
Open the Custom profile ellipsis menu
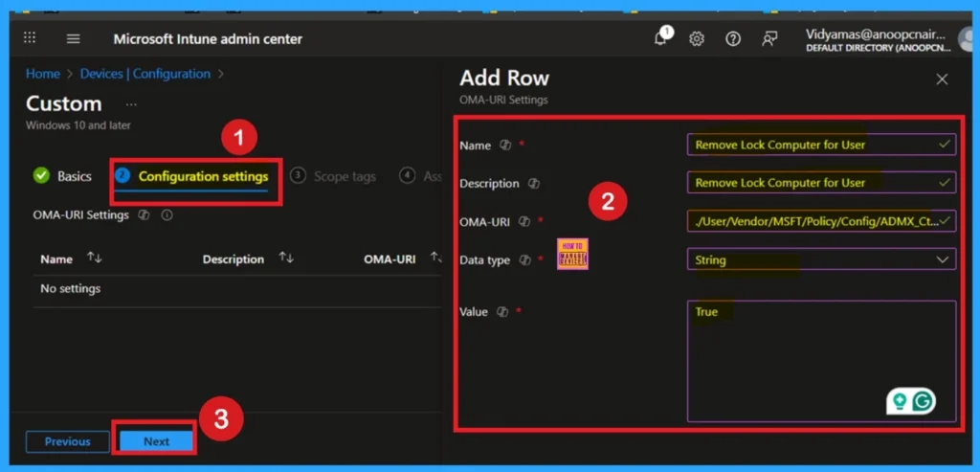(x=131, y=104)
